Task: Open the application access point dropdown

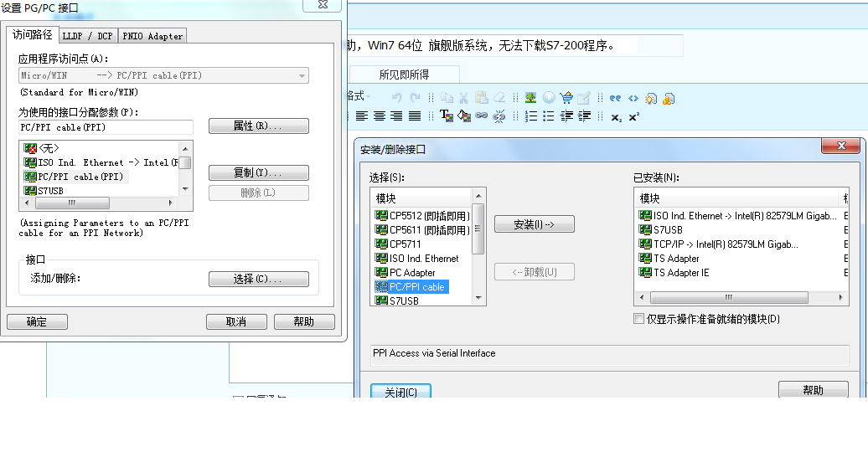Action: pyautogui.click(x=302, y=75)
